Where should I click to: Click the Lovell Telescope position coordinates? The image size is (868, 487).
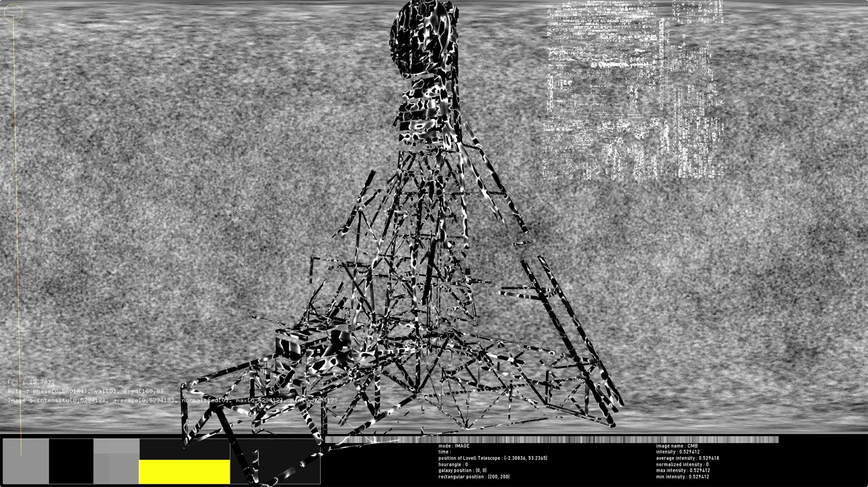[x=492, y=458]
